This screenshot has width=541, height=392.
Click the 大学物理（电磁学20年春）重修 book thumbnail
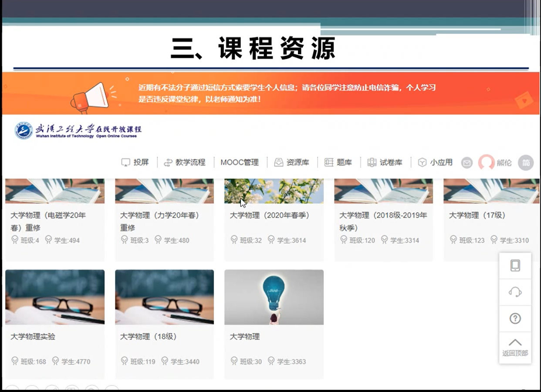pos(55,191)
